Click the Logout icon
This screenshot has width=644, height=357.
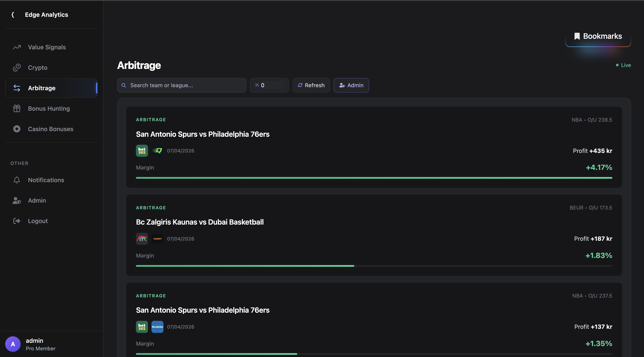tap(17, 221)
